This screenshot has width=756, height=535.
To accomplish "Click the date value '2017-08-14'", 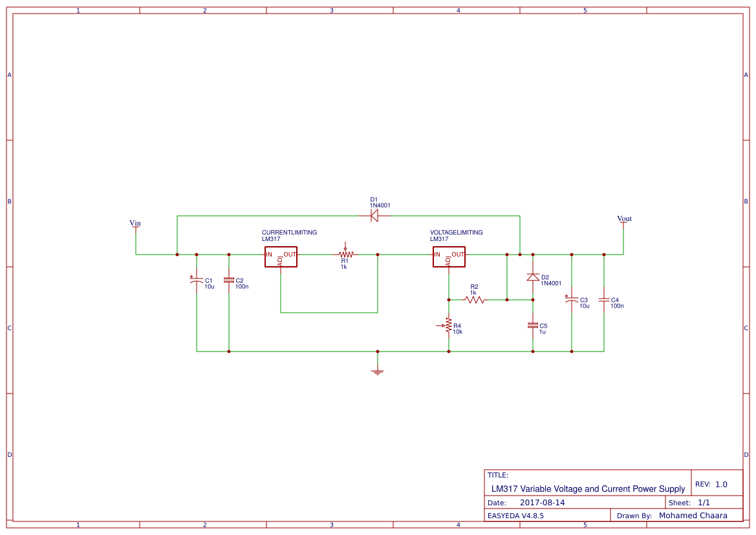I will pyautogui.click(x=543, y=502).
